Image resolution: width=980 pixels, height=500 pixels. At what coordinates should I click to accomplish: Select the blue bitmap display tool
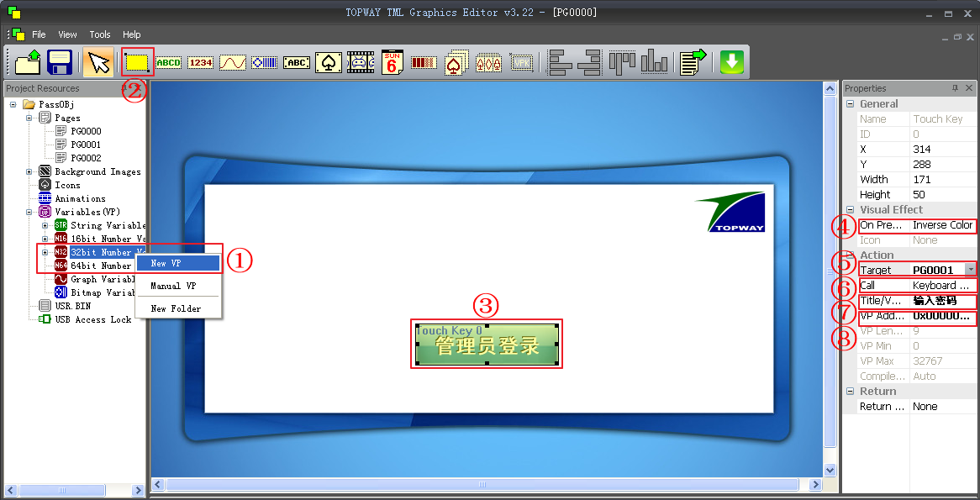point(265,62)
